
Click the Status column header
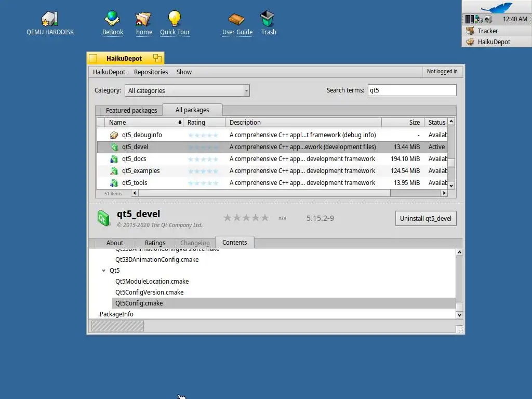coord(436,123)
